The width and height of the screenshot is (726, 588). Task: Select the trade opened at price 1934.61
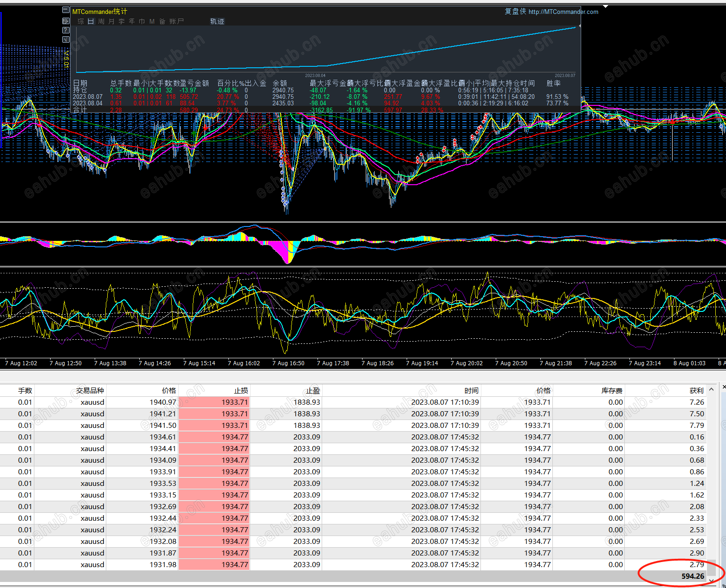click(x=353, y=437)
